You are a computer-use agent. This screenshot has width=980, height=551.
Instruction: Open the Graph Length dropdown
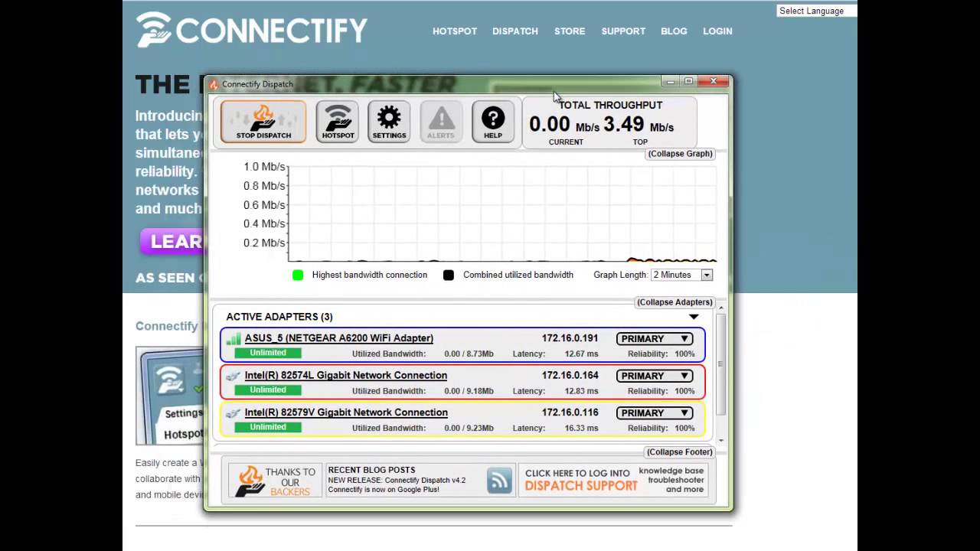click(681, 275)
